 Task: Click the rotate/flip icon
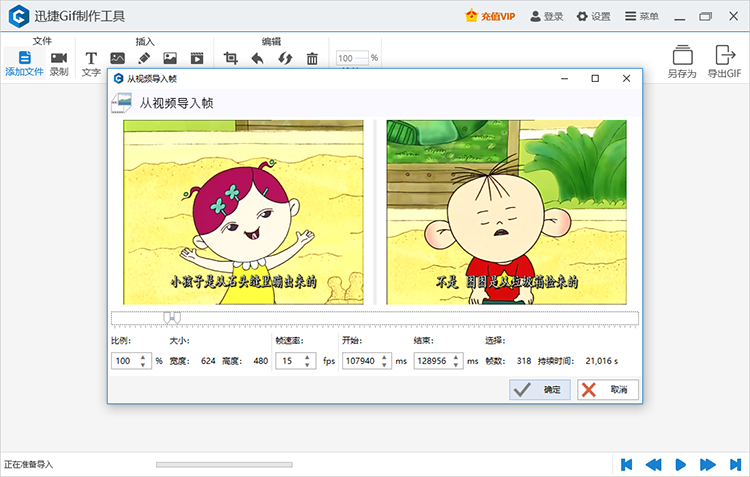click(x=285, y=58)
